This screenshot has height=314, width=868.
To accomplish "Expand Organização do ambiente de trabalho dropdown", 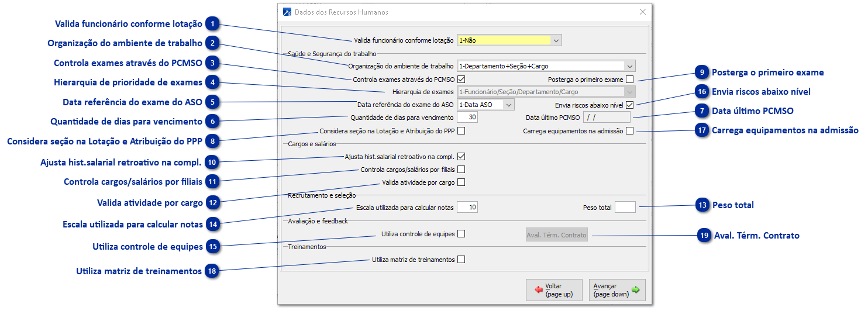I will click(x=629, y=66).
